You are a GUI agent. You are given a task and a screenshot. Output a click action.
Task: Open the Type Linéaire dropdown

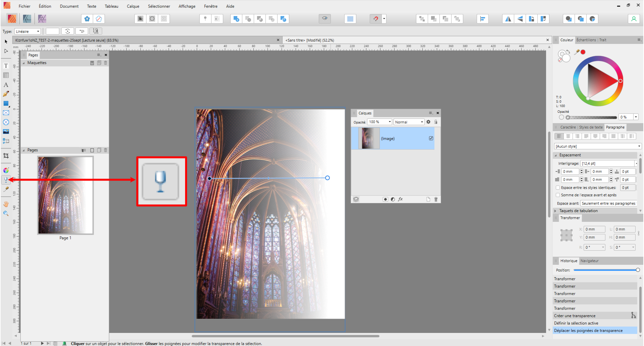point(27,31)
